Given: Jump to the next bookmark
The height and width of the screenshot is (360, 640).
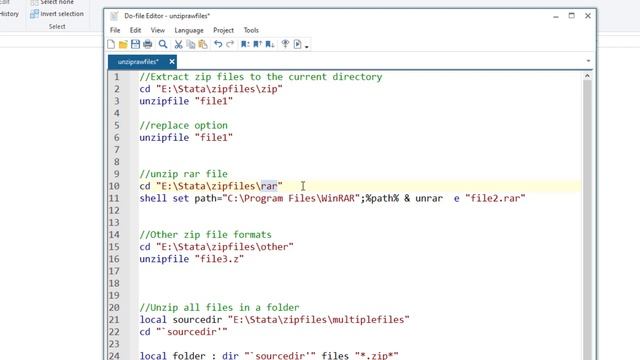Looking at the screenshot, I should (270, 44).
